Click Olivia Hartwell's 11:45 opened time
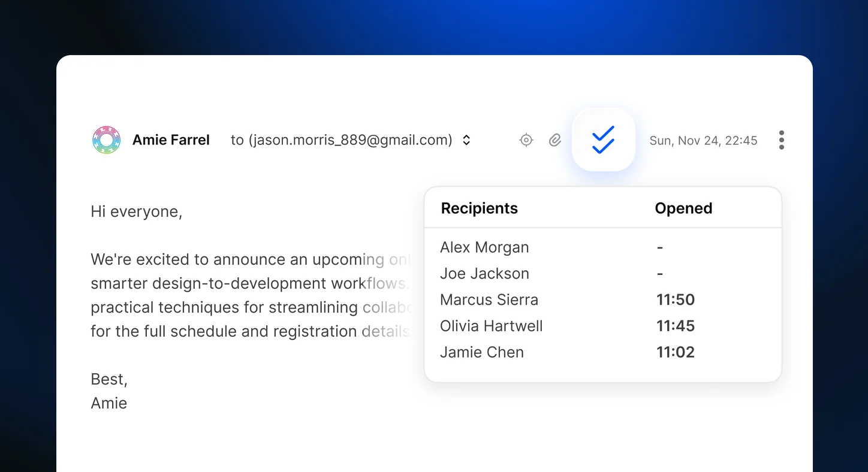This screenshot has height=472, width=868. coord(676,326)
